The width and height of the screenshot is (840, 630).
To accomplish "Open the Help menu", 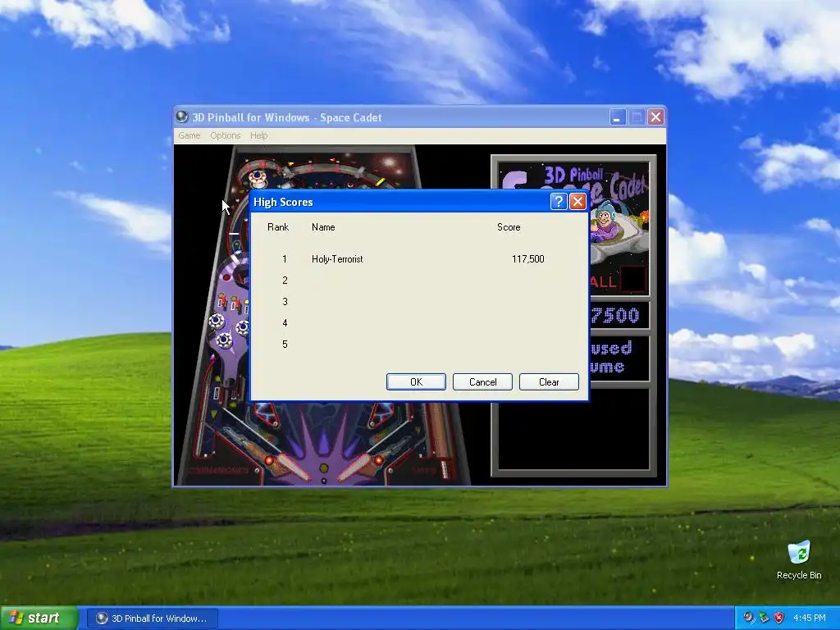I will click(258, 135).
